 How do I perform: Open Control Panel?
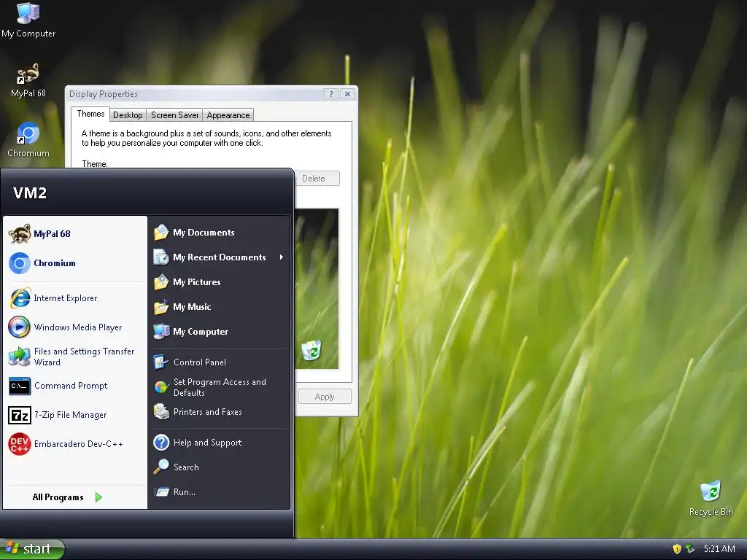pos(219,362)
